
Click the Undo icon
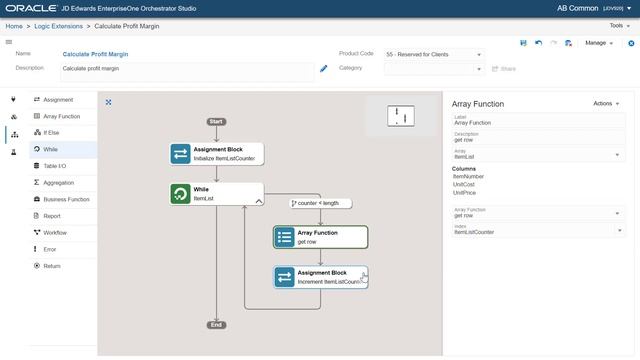click(x=538, y=43)
